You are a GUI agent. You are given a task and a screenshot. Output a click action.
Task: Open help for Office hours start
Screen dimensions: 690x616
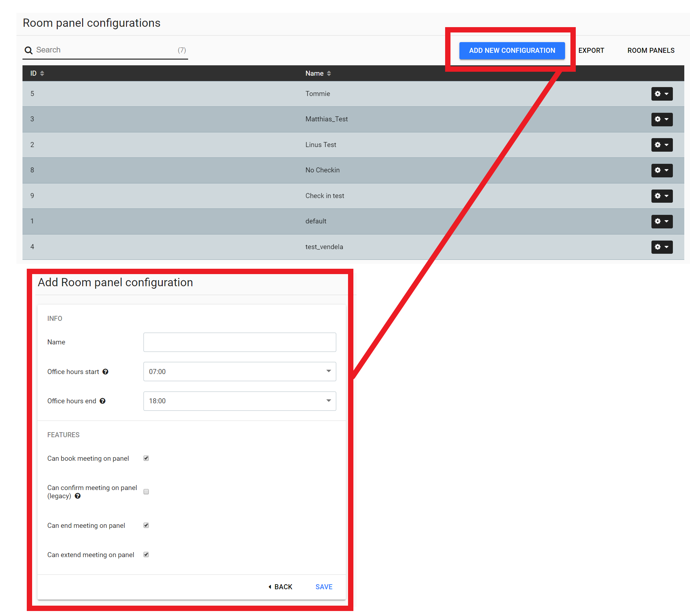pyautogui.click(x=105, y=372)
